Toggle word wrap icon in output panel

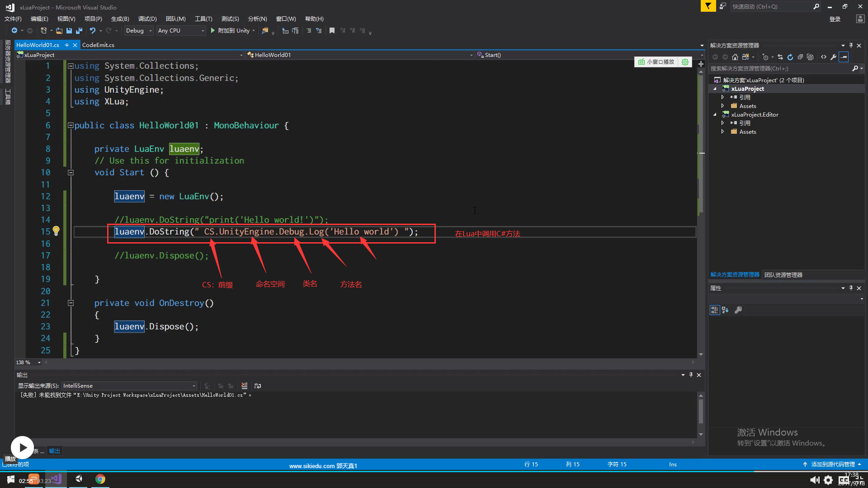click(258, 386)
